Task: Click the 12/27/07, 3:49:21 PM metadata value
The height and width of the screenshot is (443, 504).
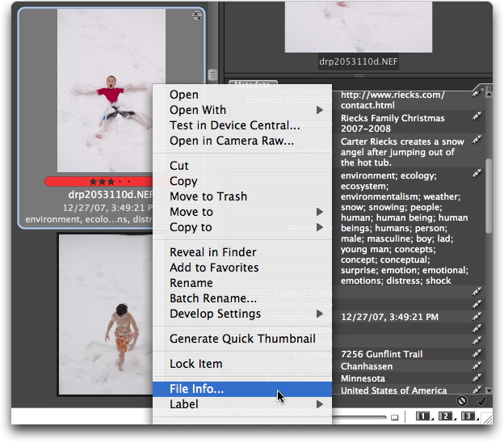Action: pos(389,317)
